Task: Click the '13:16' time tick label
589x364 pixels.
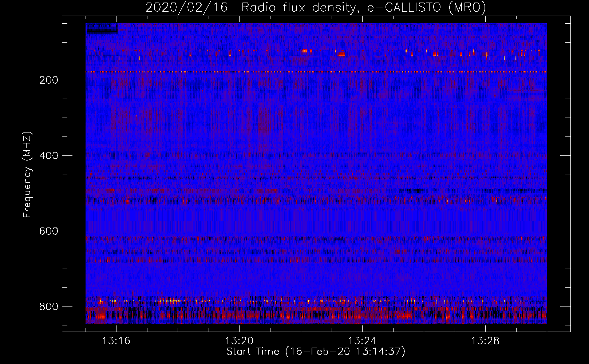Action: (116, 341)
